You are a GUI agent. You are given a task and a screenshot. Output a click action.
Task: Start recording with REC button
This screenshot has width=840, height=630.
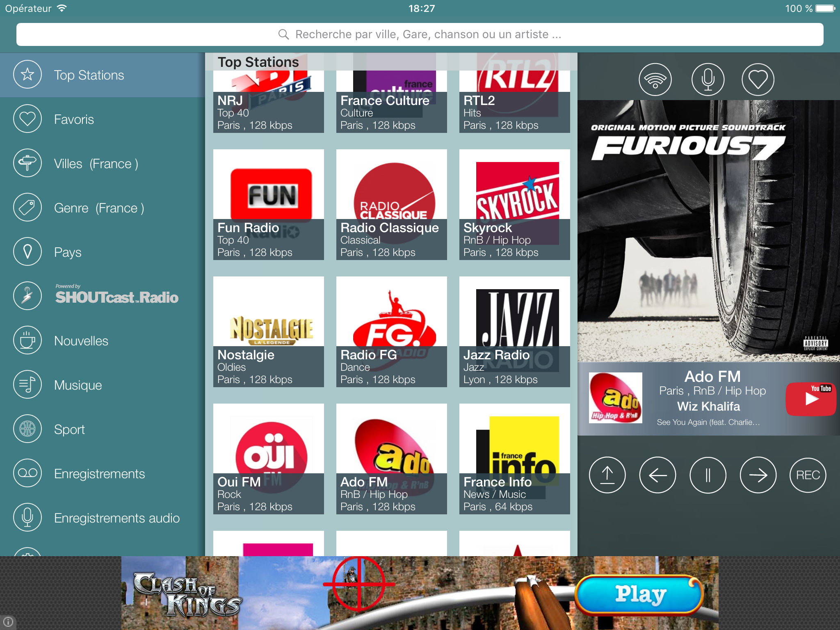[808, 475]
